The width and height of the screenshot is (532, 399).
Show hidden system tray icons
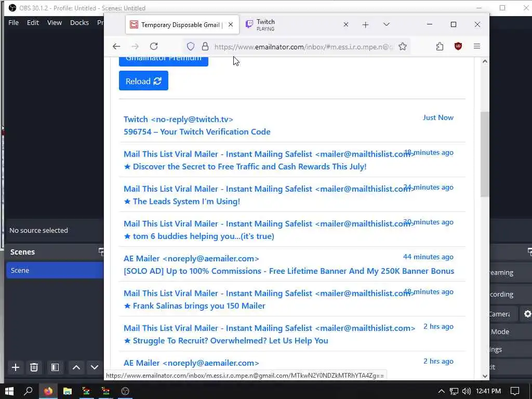[441, 391]
